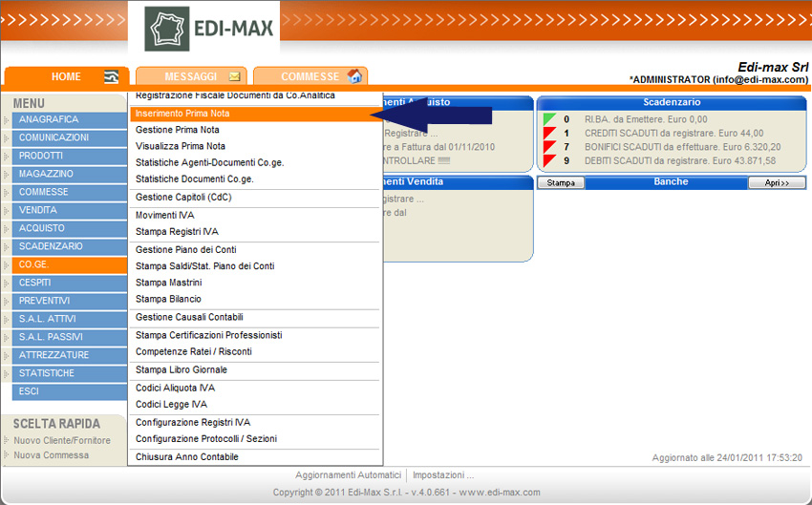Click the MESSAGGI envelope icon
The image size is (812, 505).
(234, 76)
